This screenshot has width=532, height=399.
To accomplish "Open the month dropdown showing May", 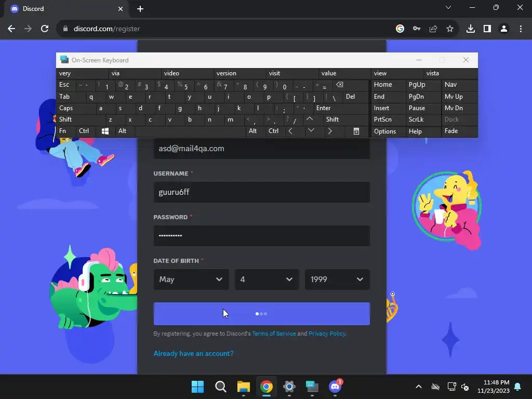I will [x=191, y=279].
